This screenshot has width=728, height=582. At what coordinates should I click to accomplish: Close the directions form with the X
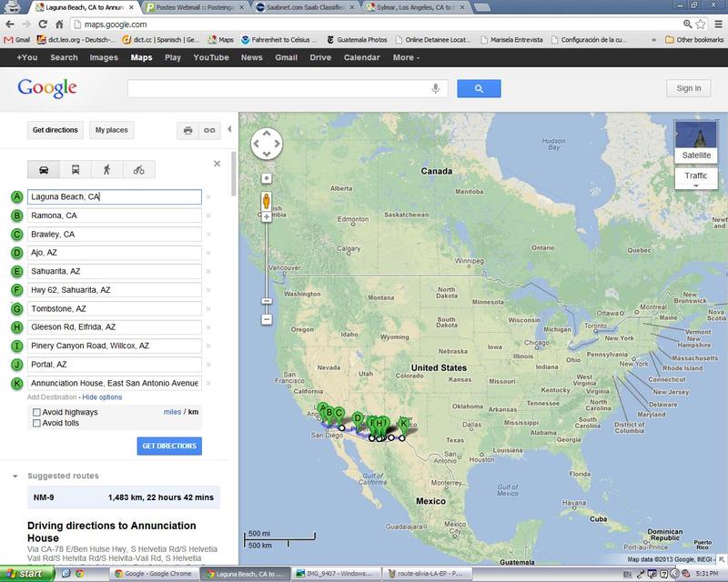pyautogui.click(x=217, y=164)
